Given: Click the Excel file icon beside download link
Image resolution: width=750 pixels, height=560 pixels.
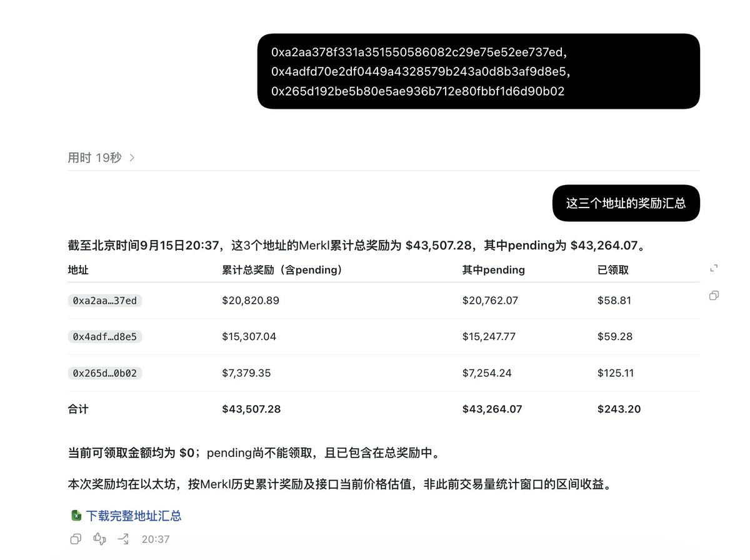Looking at the screenshot, I should click(x=76, y=516).
